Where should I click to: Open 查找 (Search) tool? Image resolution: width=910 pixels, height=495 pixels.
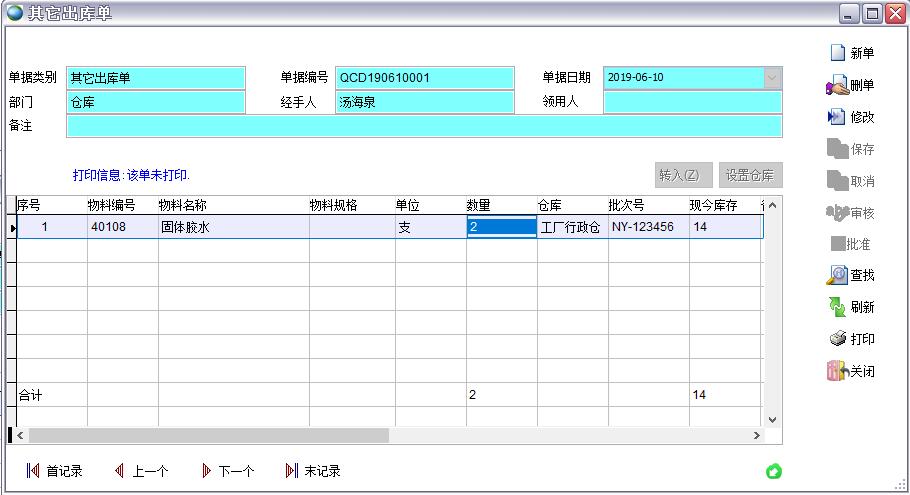pyautogui.click(x=837, y=275)
